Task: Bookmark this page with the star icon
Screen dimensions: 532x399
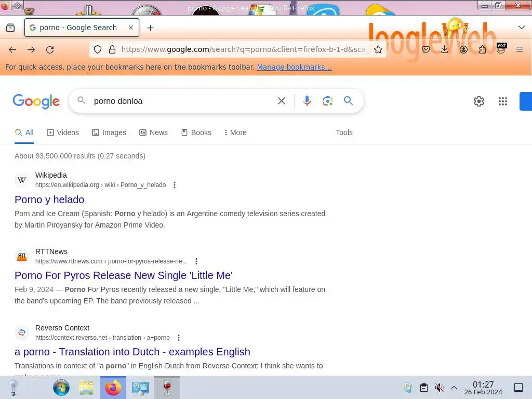Action: [378, 49]
